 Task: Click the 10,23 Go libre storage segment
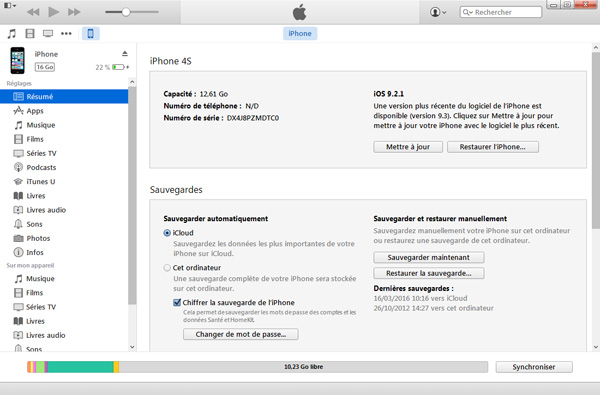tap(303, 367)
